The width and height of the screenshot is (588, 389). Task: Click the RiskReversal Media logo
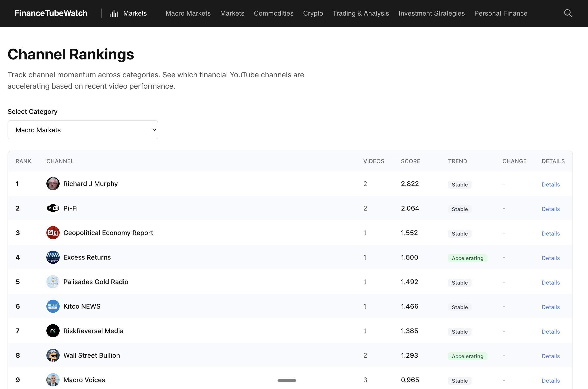(53, 331)
